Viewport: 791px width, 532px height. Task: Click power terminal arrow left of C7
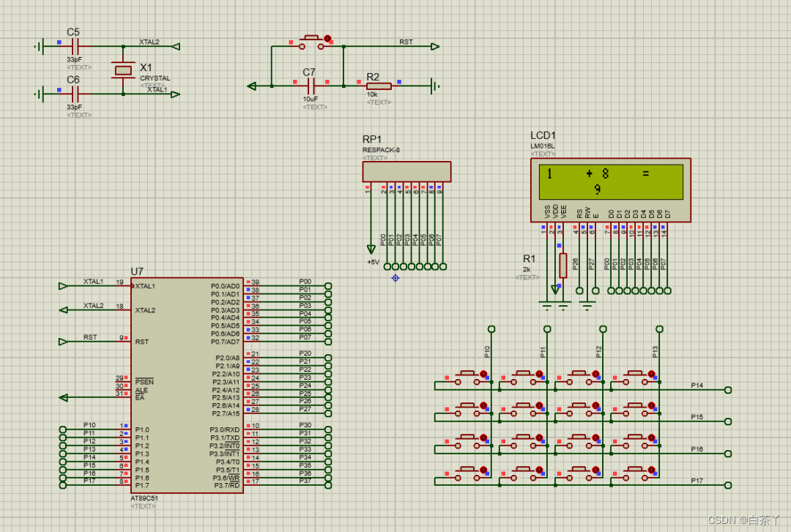[252, 86]
